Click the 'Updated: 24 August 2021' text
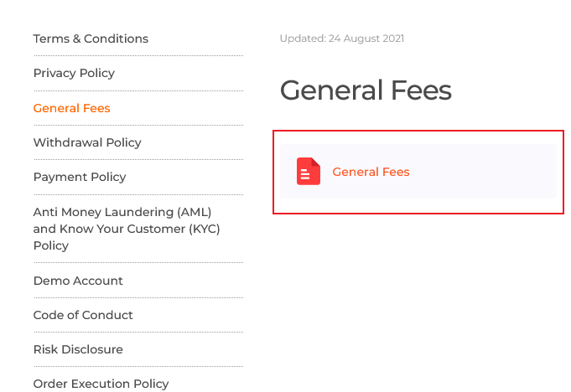 pos(342,39)
